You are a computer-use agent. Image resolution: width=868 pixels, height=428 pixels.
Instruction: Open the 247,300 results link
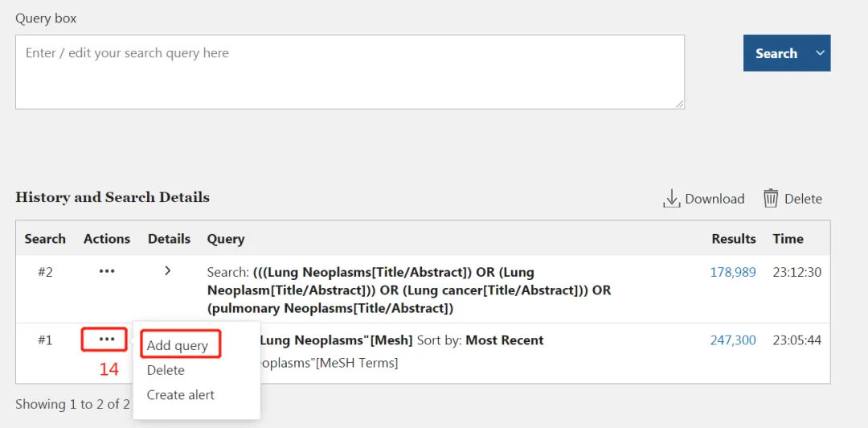[733, 340]
